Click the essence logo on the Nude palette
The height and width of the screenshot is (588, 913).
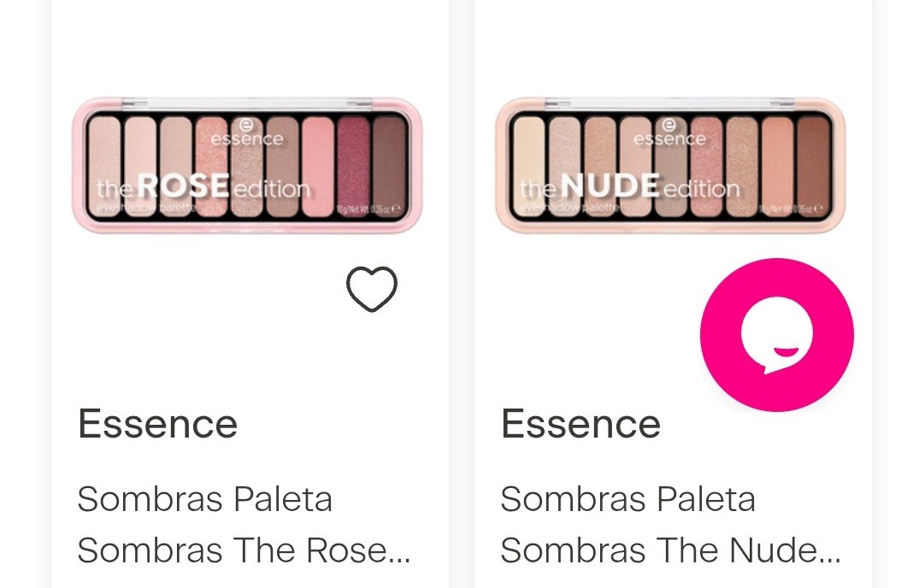click(x=669, y=133)
